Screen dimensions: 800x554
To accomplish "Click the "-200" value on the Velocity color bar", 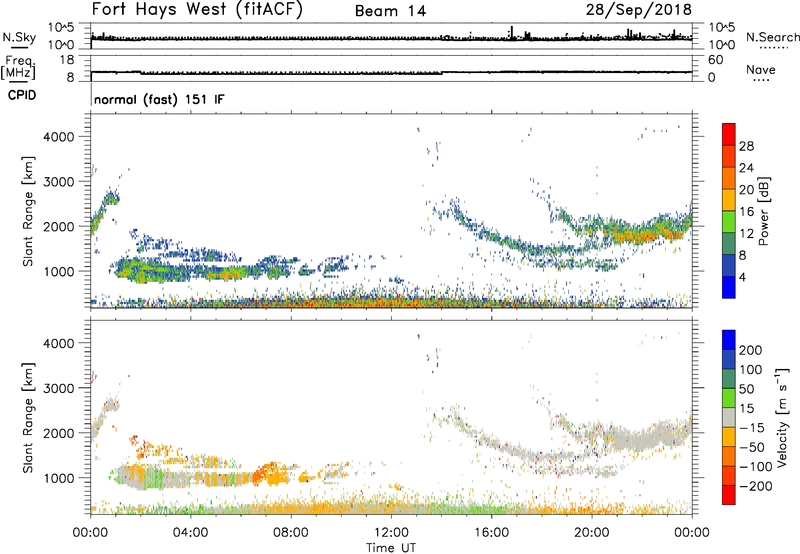I will [x=755, y=486].
